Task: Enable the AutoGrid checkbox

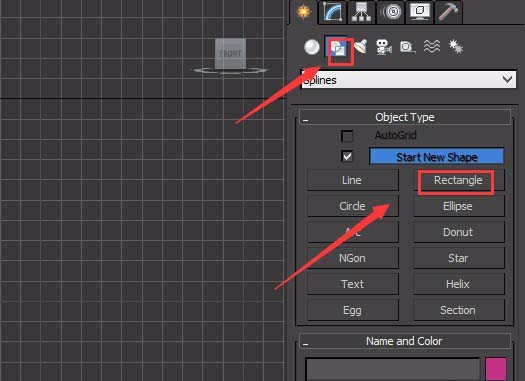Action: point(347,136)
